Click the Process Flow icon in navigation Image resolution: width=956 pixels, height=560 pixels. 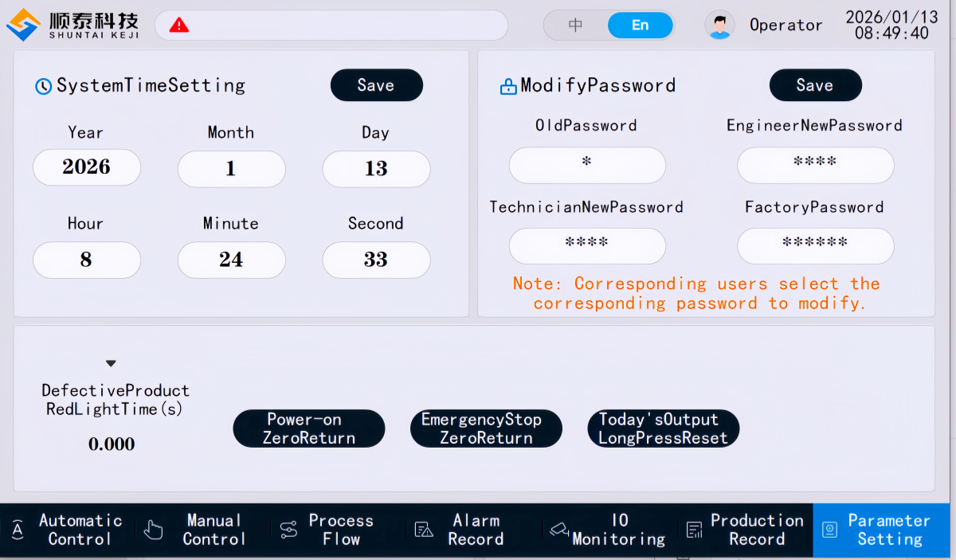click(288, 530)
